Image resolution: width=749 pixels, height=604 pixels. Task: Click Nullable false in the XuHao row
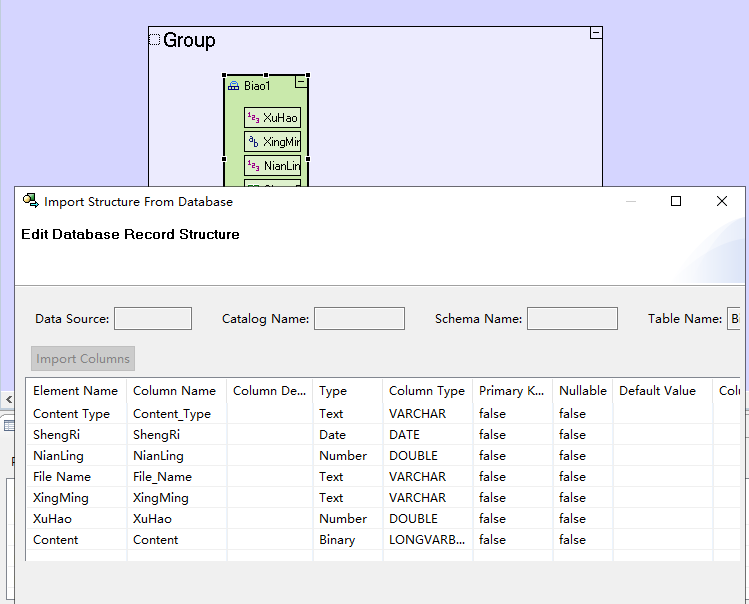(x=583, y=518)
